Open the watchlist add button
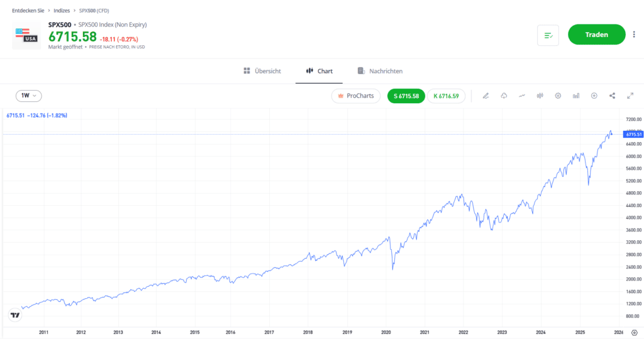644x339 pixels. pyautogui.click(x=548, y=35)
